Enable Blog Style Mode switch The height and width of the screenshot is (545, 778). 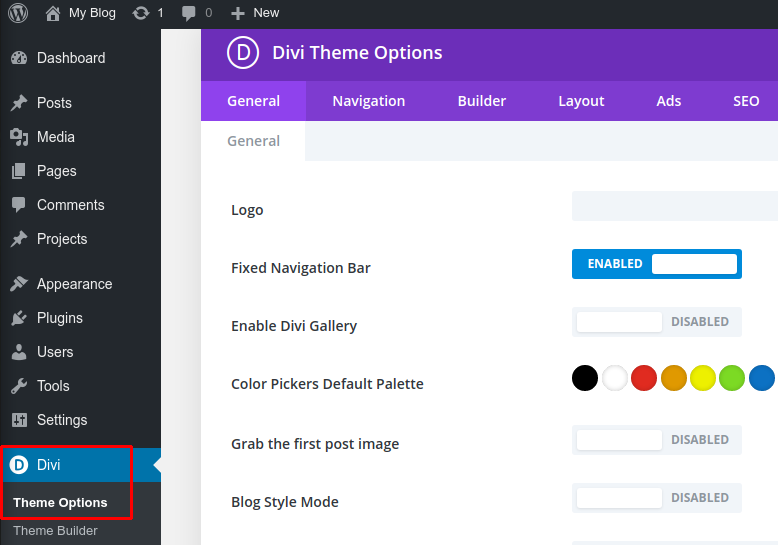(656, 497)
